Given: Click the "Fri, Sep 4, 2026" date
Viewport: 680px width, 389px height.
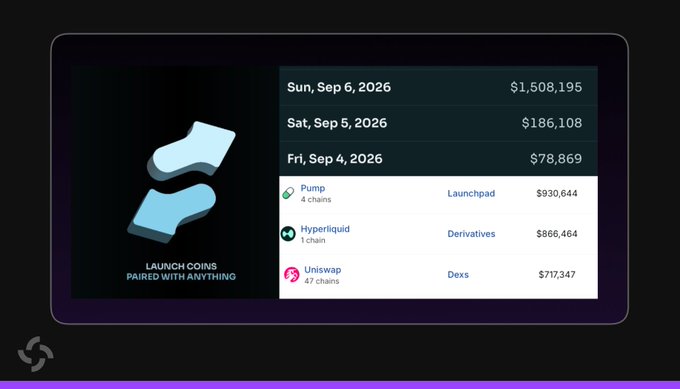Looking at the screenshot, I should [x=335, y=159].
